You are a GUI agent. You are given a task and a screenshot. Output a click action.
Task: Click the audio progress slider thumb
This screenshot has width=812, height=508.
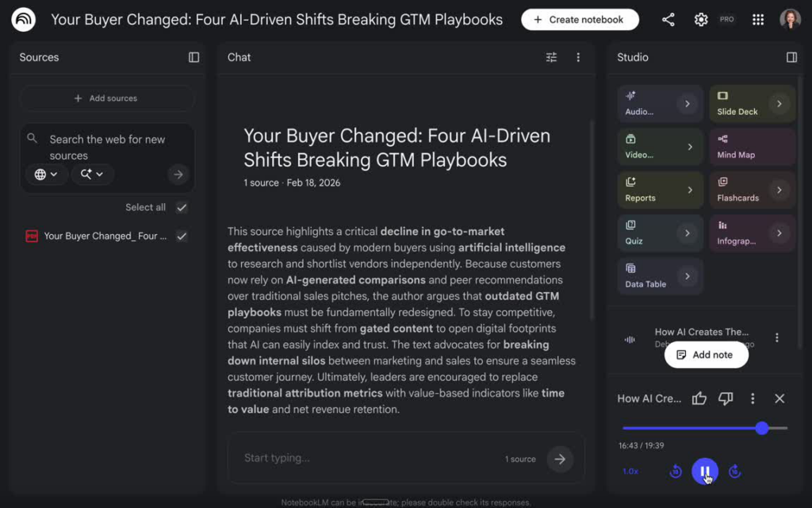(761, 428)
